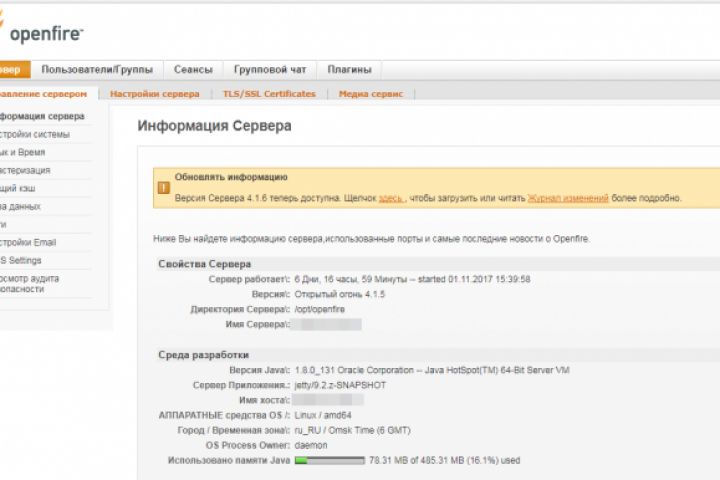Viewport: 720px width, 480px height.
Task: Click the blurred Имя Сервера value
Action: pyautogui.click(x=326, y=324)
